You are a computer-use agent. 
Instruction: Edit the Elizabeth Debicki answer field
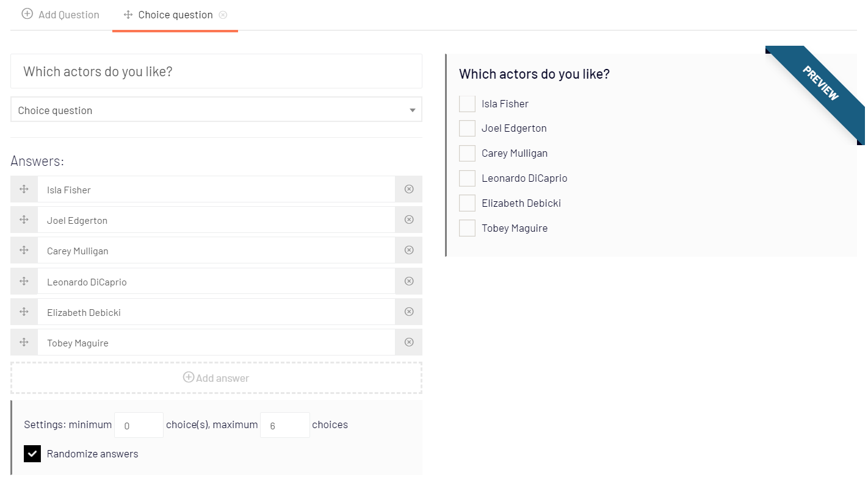(216, 312)
